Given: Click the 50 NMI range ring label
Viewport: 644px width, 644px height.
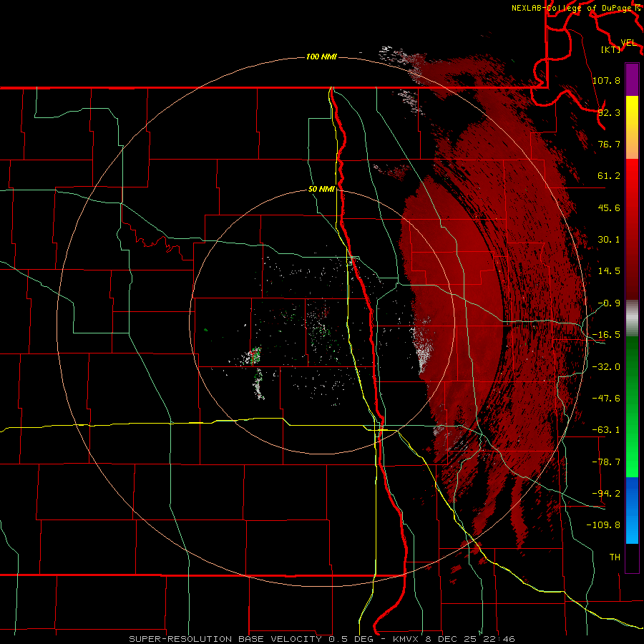Looking at the screenshot, I should [x=321, y=189].
